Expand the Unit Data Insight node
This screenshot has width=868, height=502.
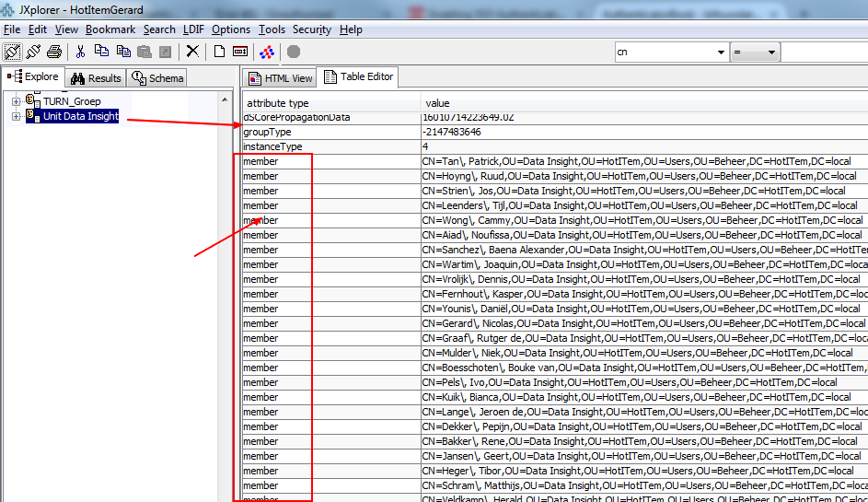[x=16, y=116]
